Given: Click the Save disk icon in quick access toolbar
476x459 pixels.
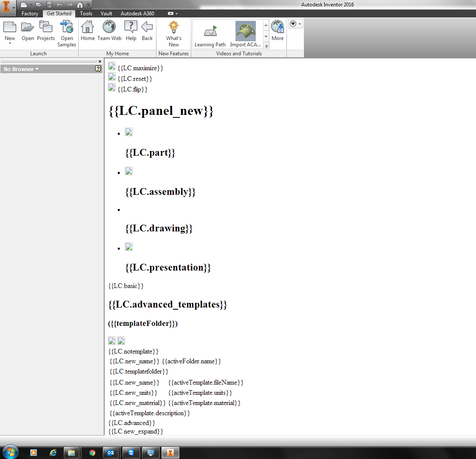Looking at the screenshot, I should pos(49,5).
